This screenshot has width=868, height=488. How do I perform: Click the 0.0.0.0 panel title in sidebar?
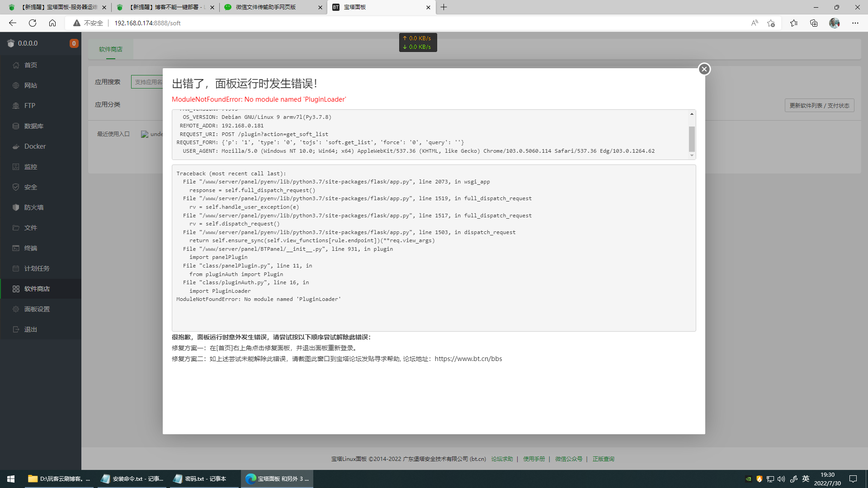click(28, 43)
